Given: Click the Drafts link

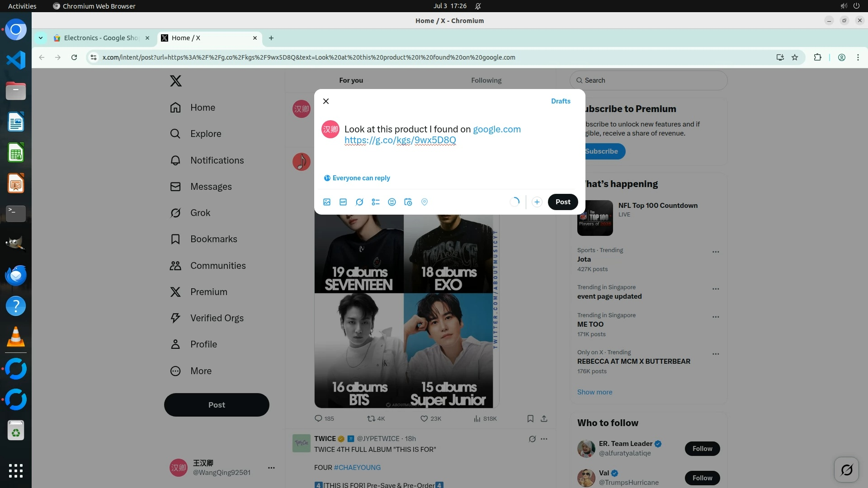Looking at the screenshot, I should click(x=561, y=101).
